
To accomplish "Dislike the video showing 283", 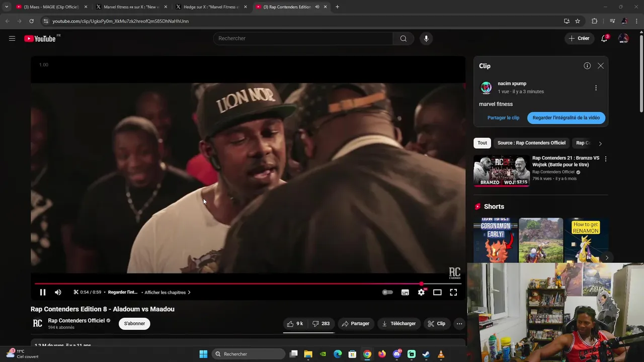I will click(321, 324).
